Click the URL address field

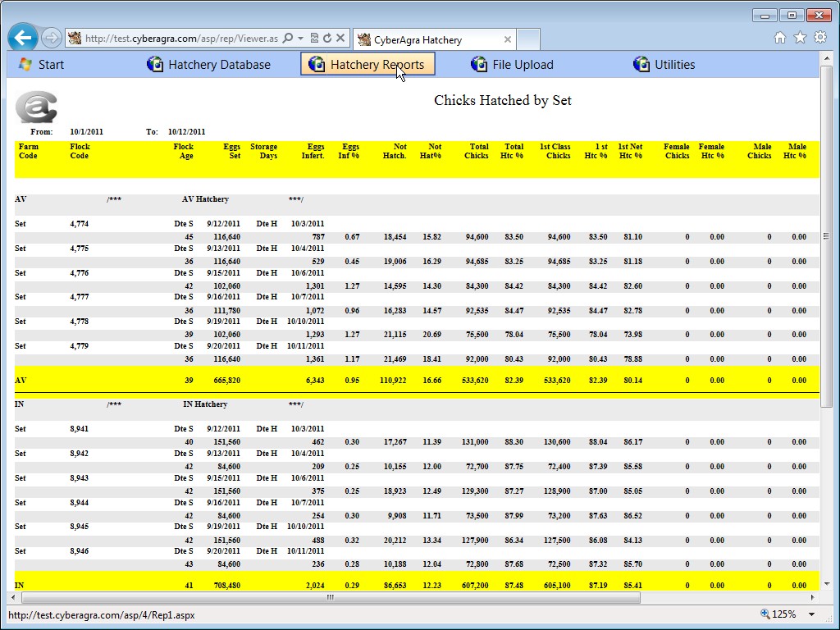click(x=180, y=39)
